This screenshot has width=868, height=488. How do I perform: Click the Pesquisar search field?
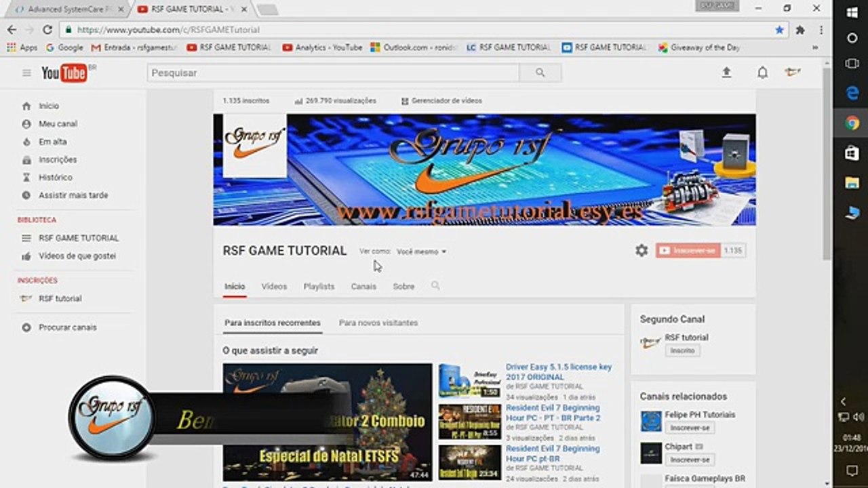(333, 73)
